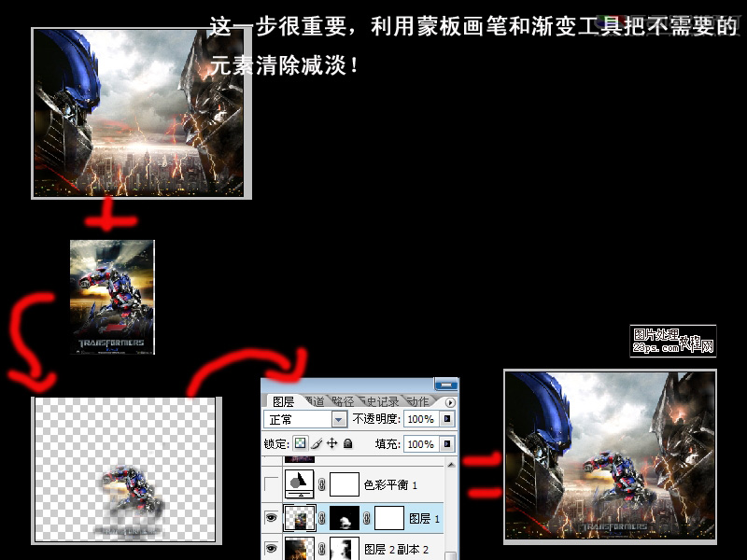747x560 pixels.
Task: Select the 图层 1 layer thumbnail
Action: point(299,518)
